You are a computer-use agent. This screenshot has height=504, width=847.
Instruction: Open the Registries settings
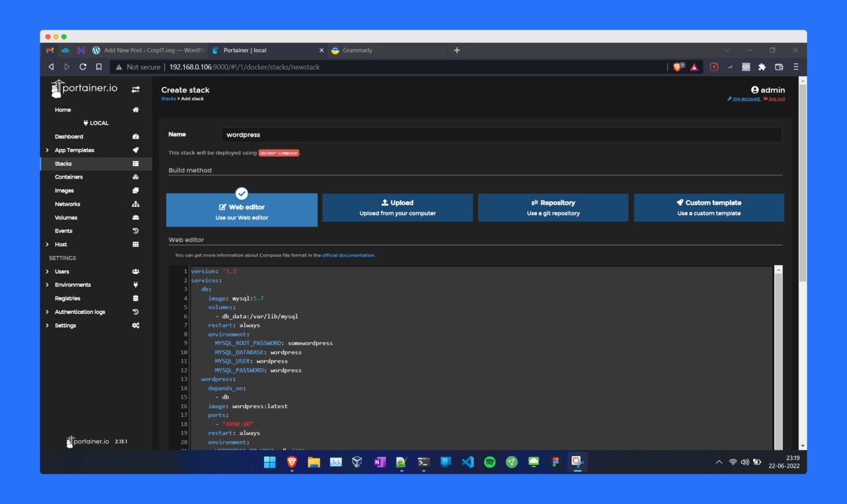point(67,298)
